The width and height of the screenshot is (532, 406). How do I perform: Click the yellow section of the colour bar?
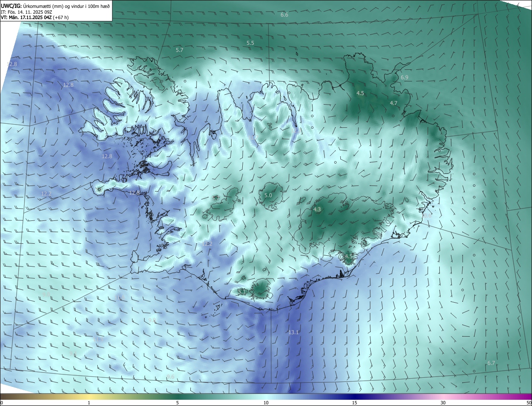pos(89,396)
